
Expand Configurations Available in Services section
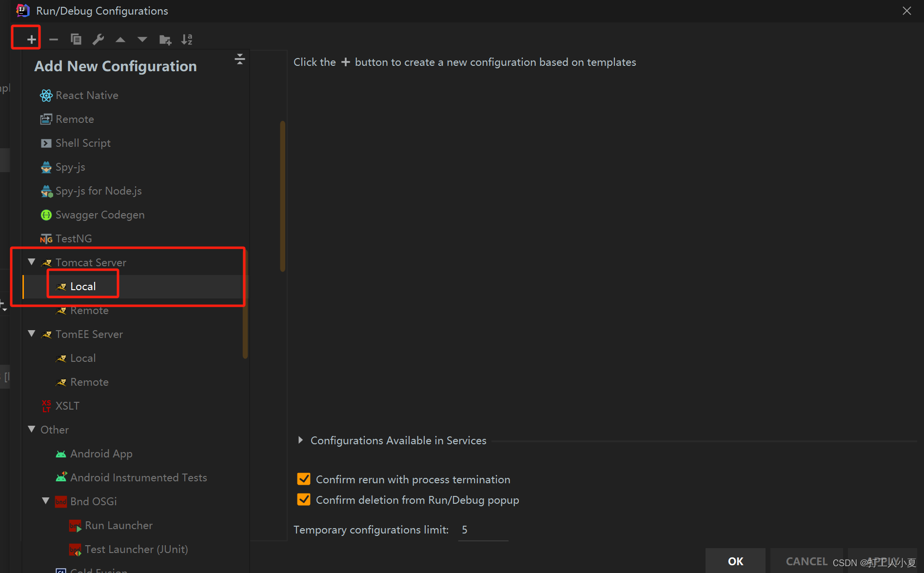coord(300,440)
